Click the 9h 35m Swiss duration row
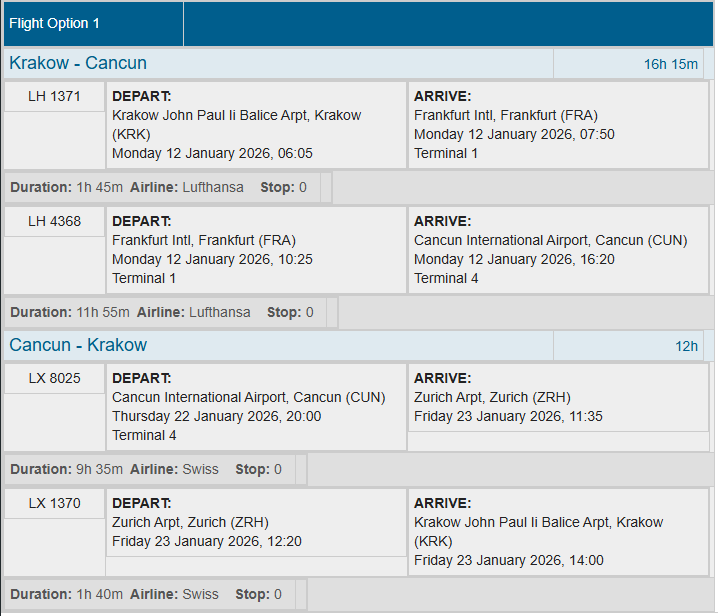Viewport: 718px width, 616px height. pos(147,469)
